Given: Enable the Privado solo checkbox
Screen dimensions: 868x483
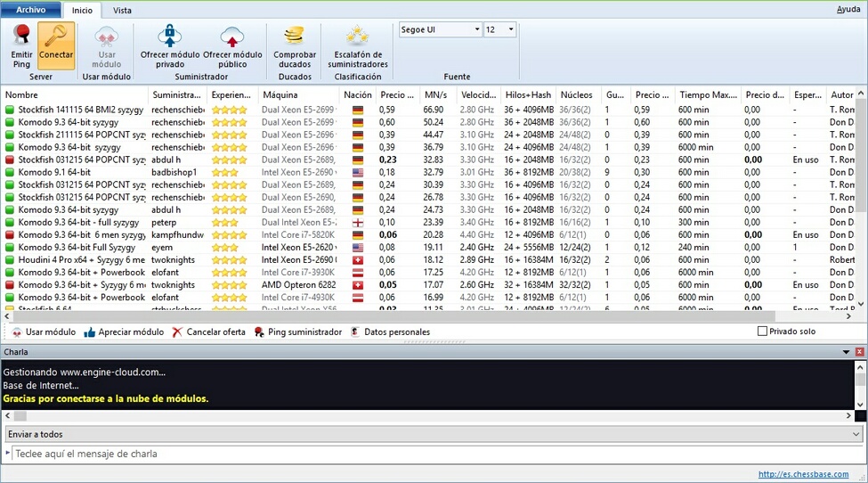Looking at the screenshot, I should click(761, 332).
